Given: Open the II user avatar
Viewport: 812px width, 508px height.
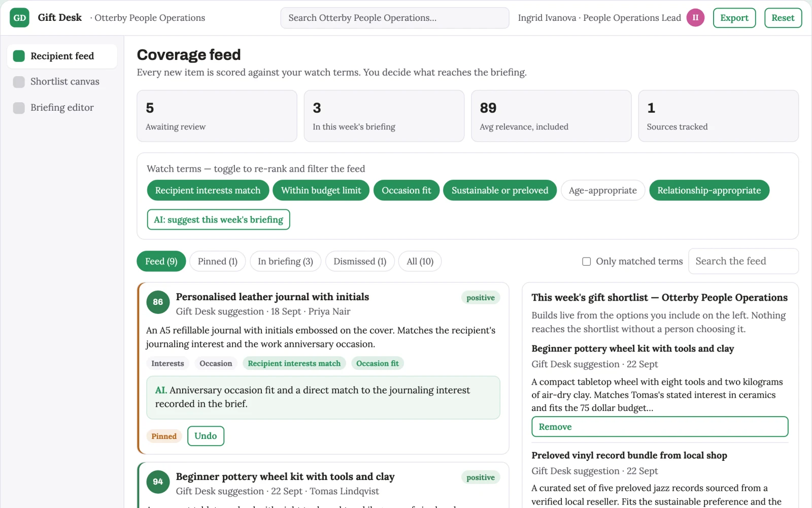Looking at the screenshot, I should pyautogui.click(x=695, y=18).
